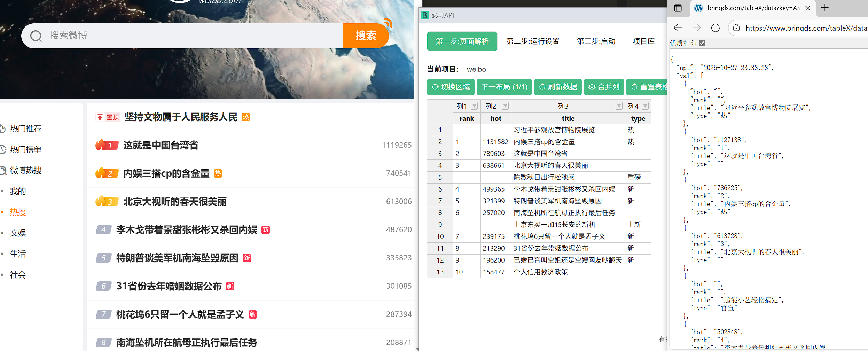Click the 刷新数据 button
The image size is (868, 351).
pos(558,87)
